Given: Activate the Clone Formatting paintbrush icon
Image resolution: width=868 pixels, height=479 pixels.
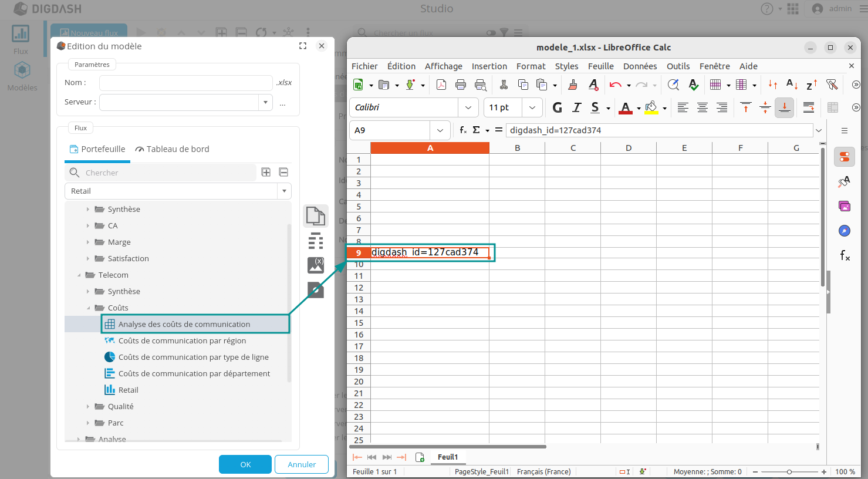Looking at the screenshot, I should point(572,85).
